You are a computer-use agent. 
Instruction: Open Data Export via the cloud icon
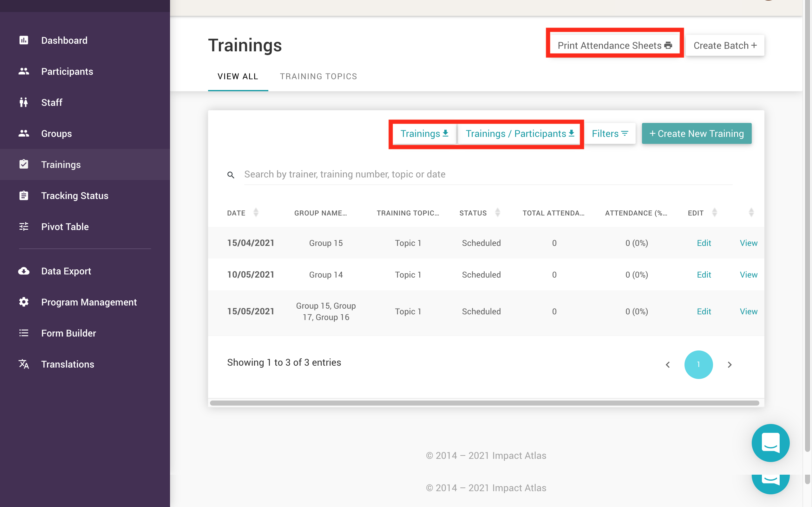[x=23, y=271]
